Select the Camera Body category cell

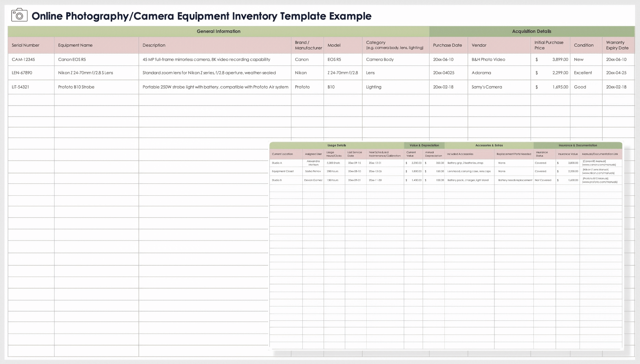pyautogui.click(x=380, y=60)
